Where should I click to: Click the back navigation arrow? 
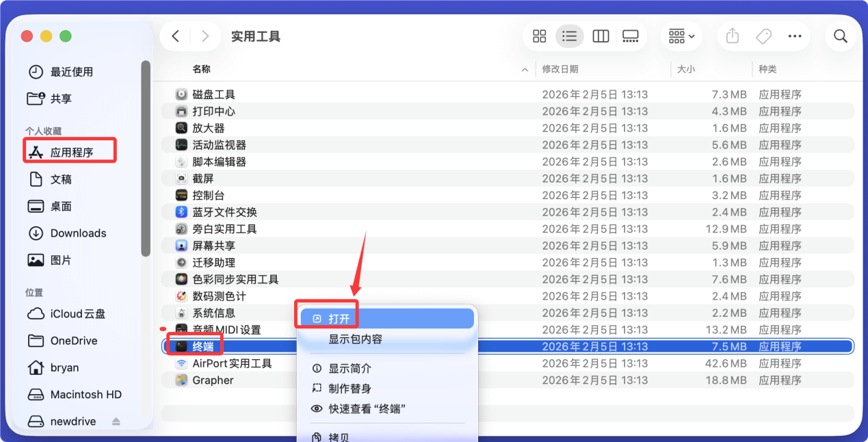point(175,36)
